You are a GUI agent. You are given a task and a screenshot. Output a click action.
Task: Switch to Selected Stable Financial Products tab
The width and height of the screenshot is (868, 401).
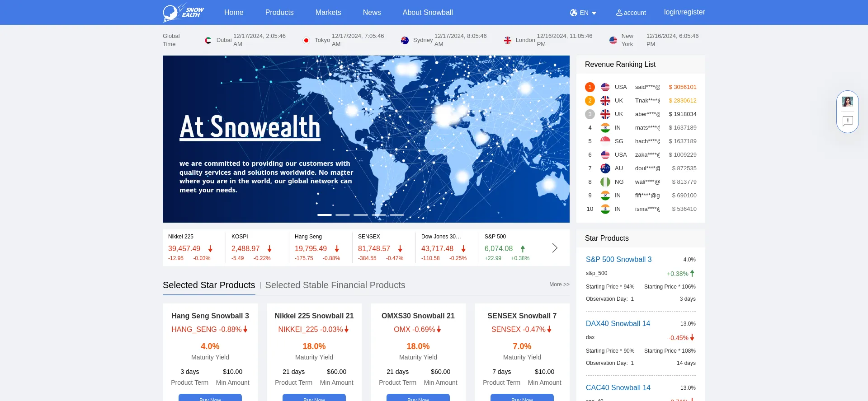pos(335,285)
